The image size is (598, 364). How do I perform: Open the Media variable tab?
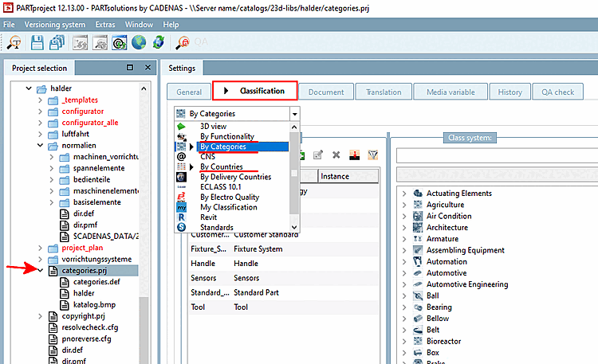coord(450,92)
